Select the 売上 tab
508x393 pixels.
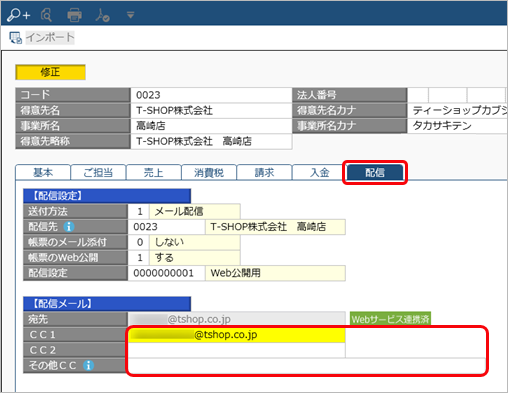pyautogui.click(x=154, y=172)
